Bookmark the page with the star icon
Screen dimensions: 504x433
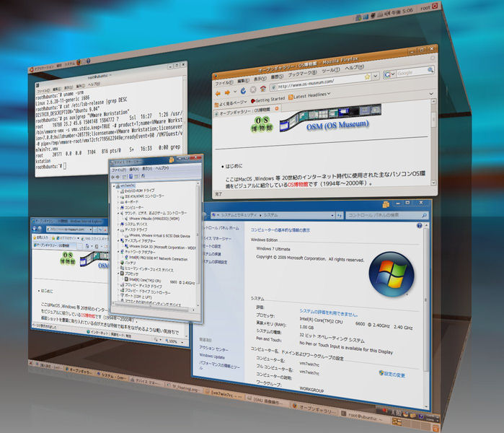[368, 76]
